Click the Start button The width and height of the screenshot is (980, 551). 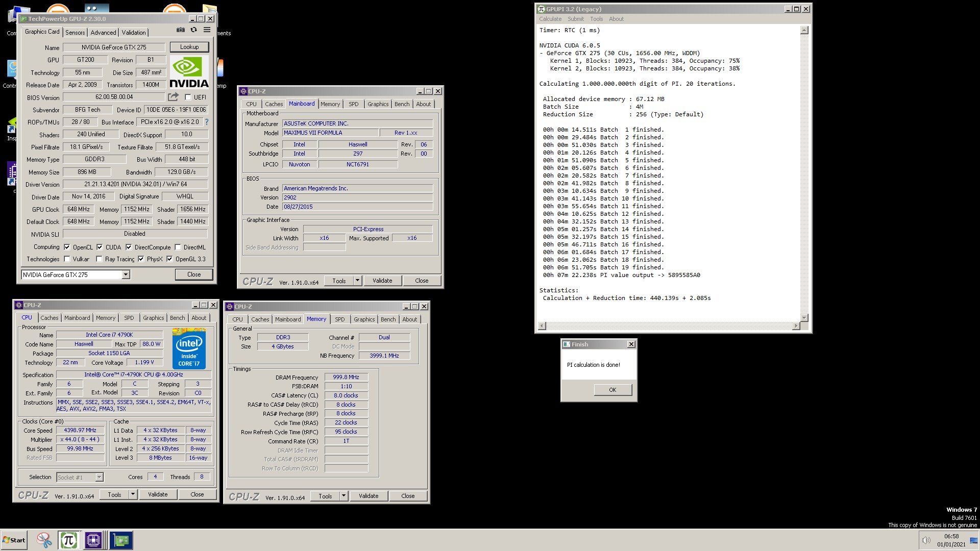(14, 540)
